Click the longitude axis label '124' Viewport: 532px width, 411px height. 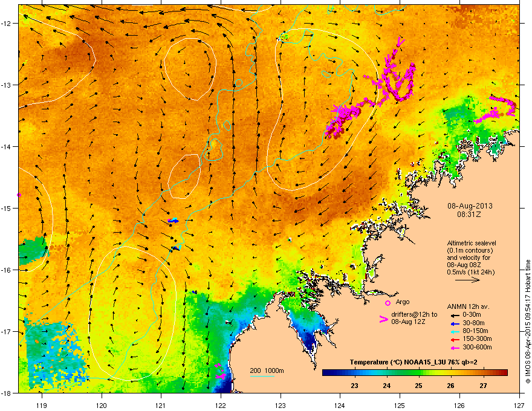click(340, 405)
